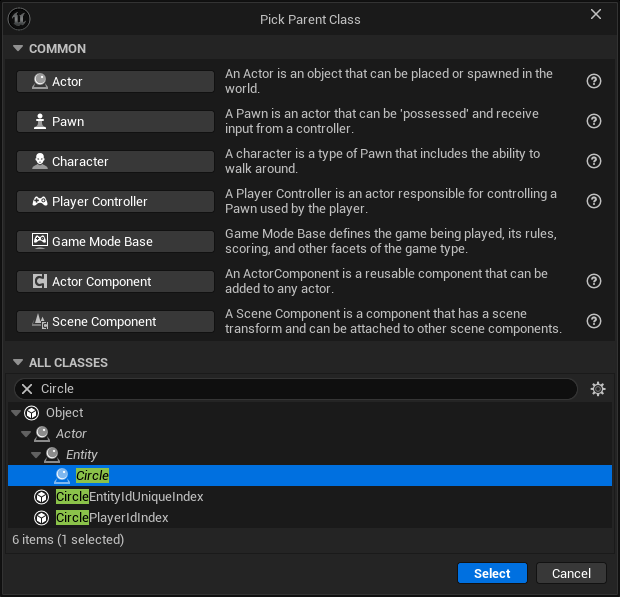Select CirclePlayerIdIndex in class list
The image size is (620, 597).
[112, 518]
